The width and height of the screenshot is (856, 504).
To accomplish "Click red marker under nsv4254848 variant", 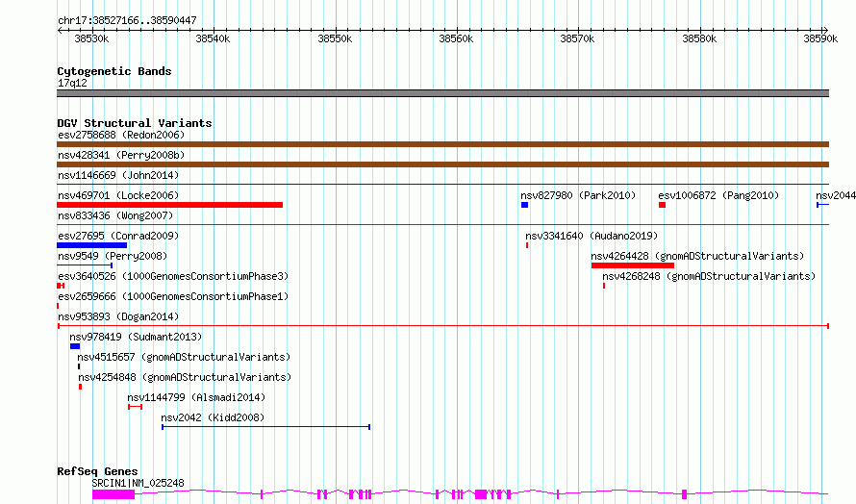I will pyautogui.click(x=80, y=387).
